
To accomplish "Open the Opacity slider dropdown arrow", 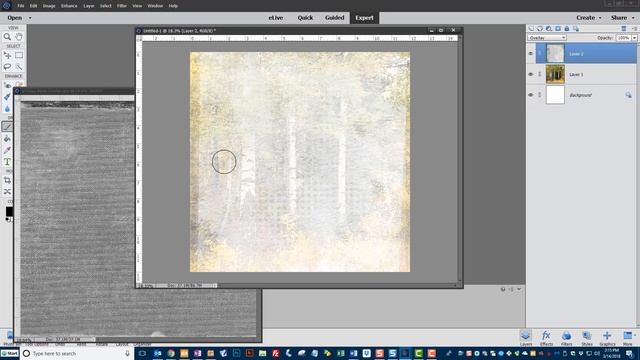I will pos(634,38).
